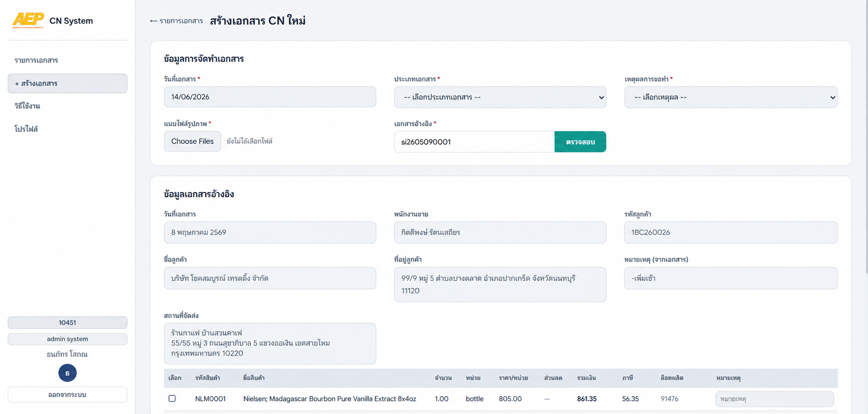Click the ชื่อสินค้า column header
Image resolution: width=868 pixels, height=414 pixels.
[254, 378]
